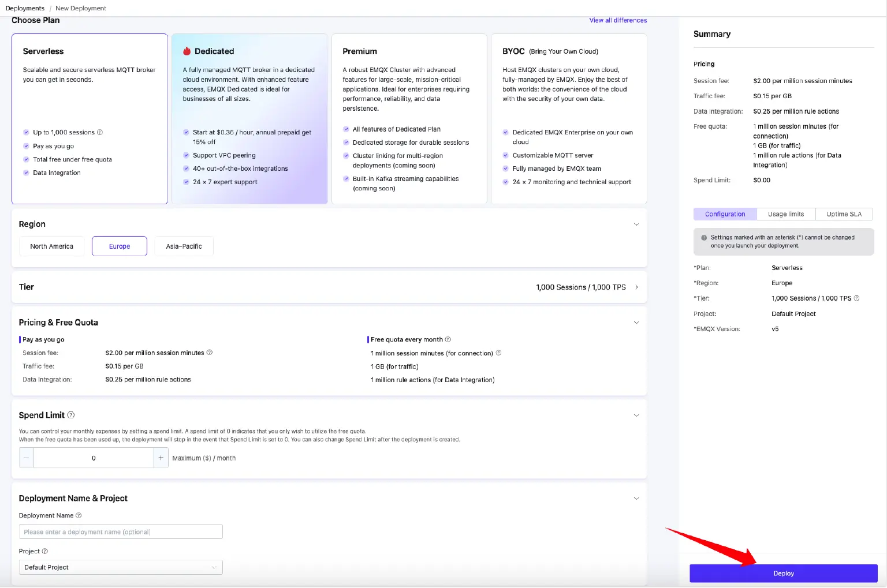This screenshot has width=887, height=588.
Task: Click help icon next to Session fee price
Action: click(210, 353)
